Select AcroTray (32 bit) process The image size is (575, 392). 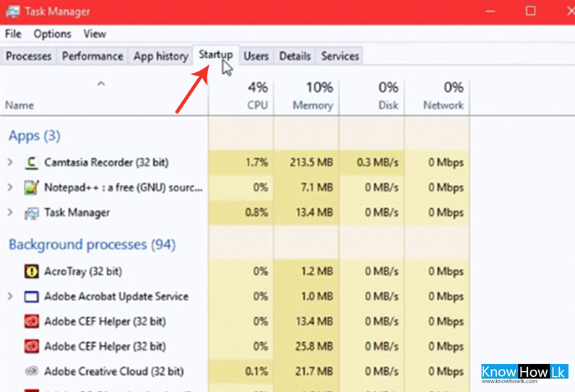(x=83, y=271)
